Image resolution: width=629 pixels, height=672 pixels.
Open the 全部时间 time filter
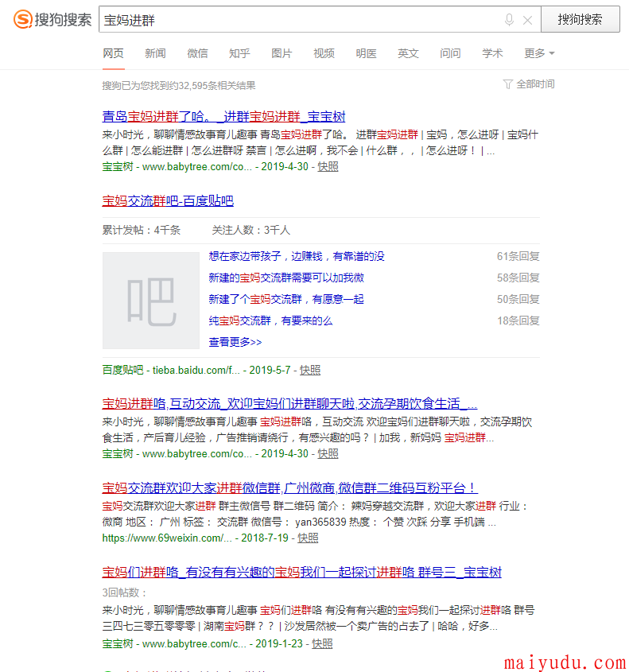pos(529,84)
